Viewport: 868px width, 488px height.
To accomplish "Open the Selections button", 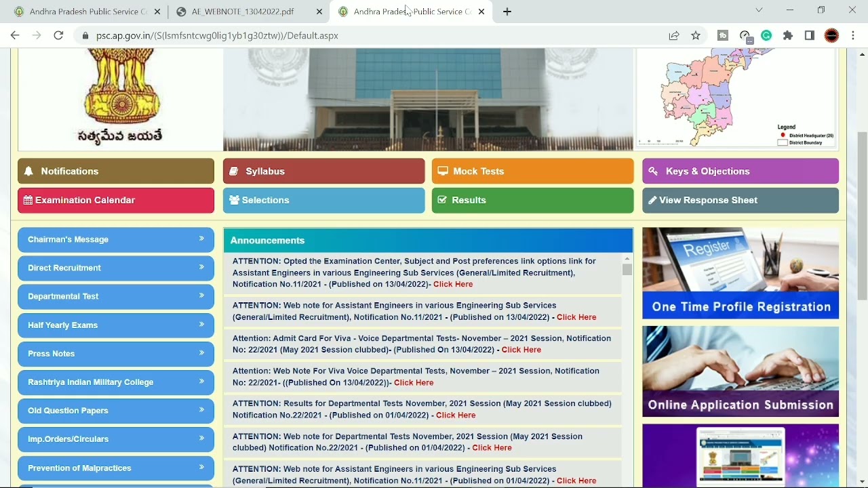I will tap(324, 201).
